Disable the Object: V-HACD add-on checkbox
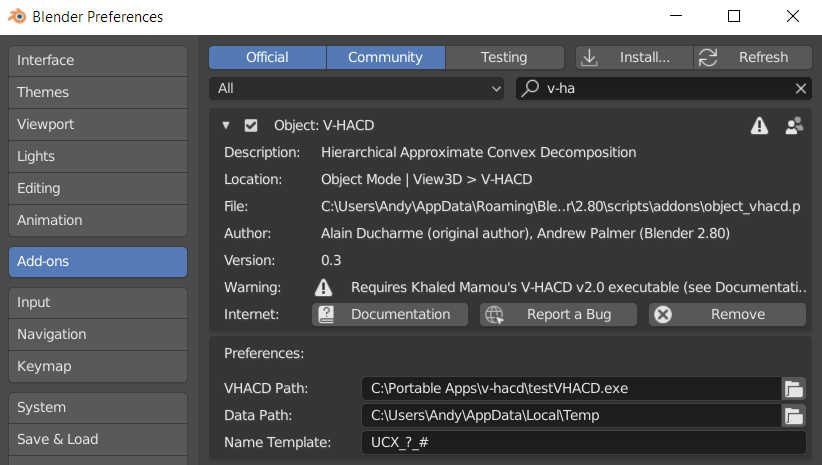Viewport: 822px width, 465px height. [x=251, y=125]
